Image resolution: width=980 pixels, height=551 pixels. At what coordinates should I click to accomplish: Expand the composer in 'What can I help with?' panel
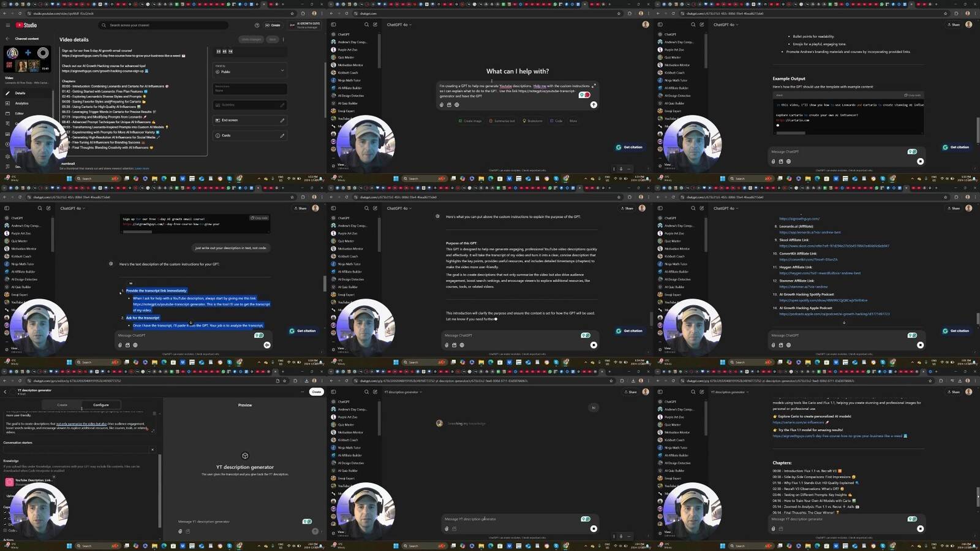[593, 86]
